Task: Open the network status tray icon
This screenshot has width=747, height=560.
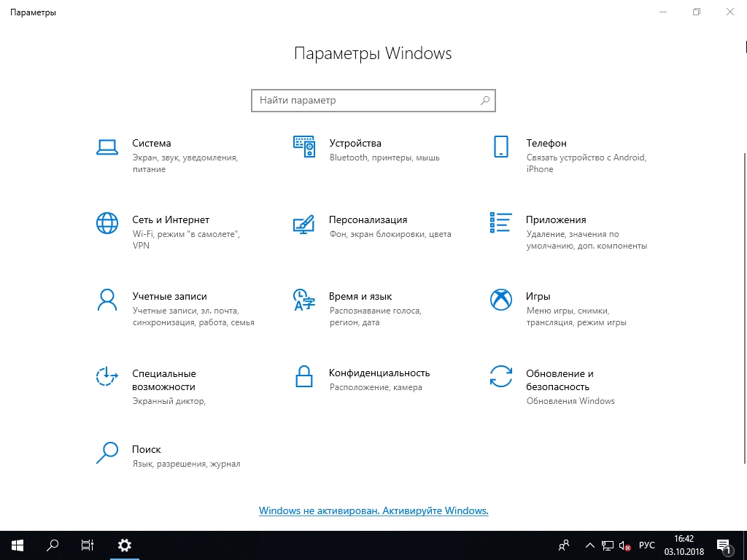Action: (608, 545)
